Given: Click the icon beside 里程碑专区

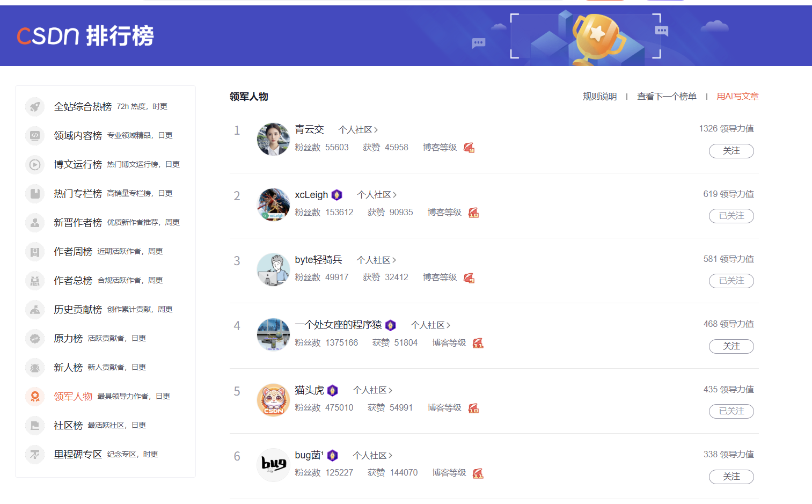Looking at the screenshot, I should pos(35,454).
